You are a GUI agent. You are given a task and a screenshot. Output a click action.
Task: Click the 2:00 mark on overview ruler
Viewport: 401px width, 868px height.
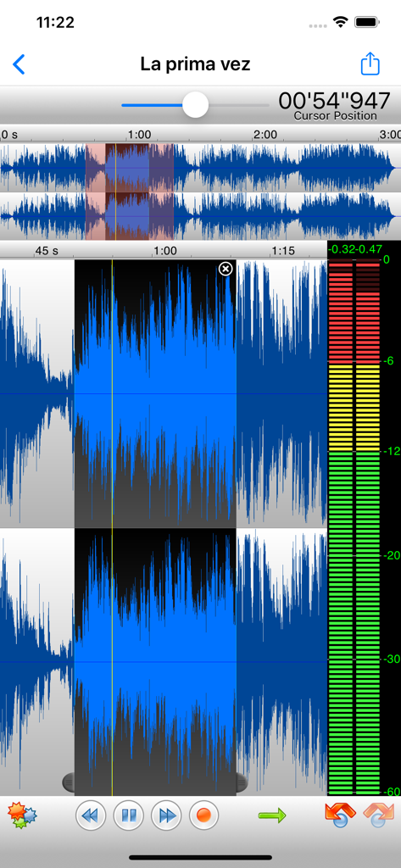click(x=265, y=135)
